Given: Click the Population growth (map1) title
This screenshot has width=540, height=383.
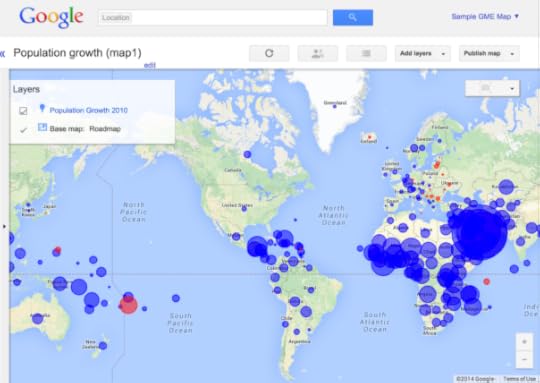Looking at the screenshot, I should 77,53.
